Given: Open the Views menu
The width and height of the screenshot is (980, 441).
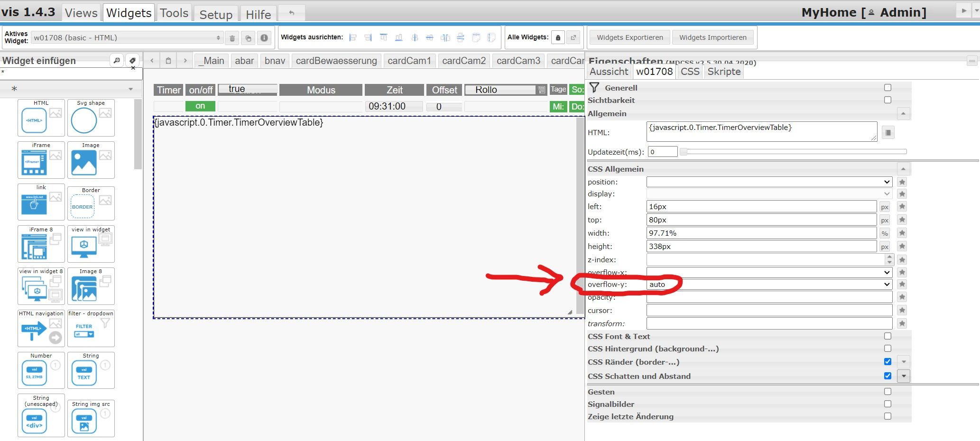Looking at the screenshot, I should click(81, 13).
